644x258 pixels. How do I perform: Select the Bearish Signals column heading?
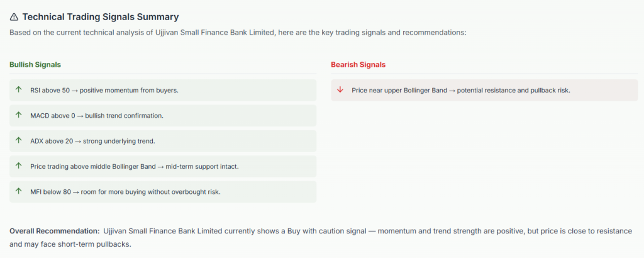358,65
